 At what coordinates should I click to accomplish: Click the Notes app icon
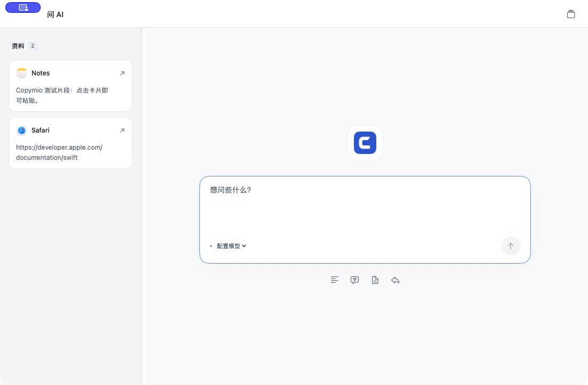[22, 73]
